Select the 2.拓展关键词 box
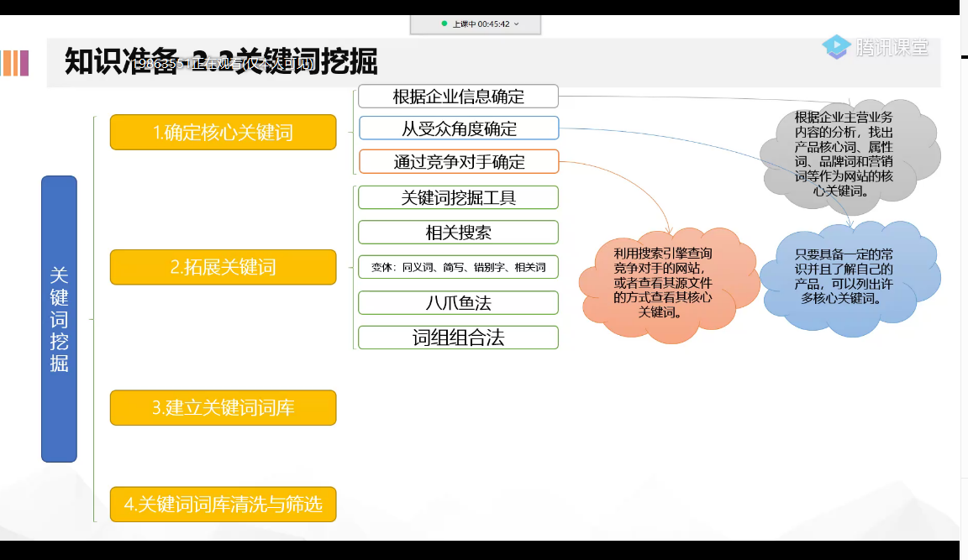 tap(223, 267)
